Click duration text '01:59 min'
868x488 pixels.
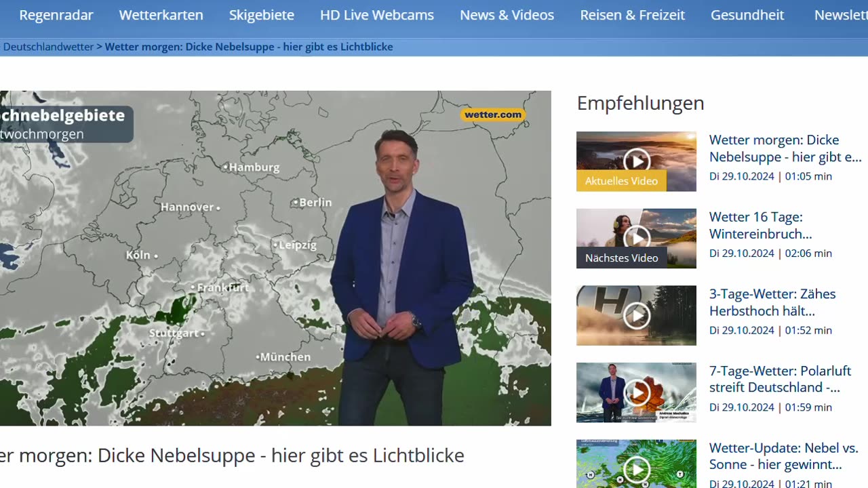[x=808, y=407]
